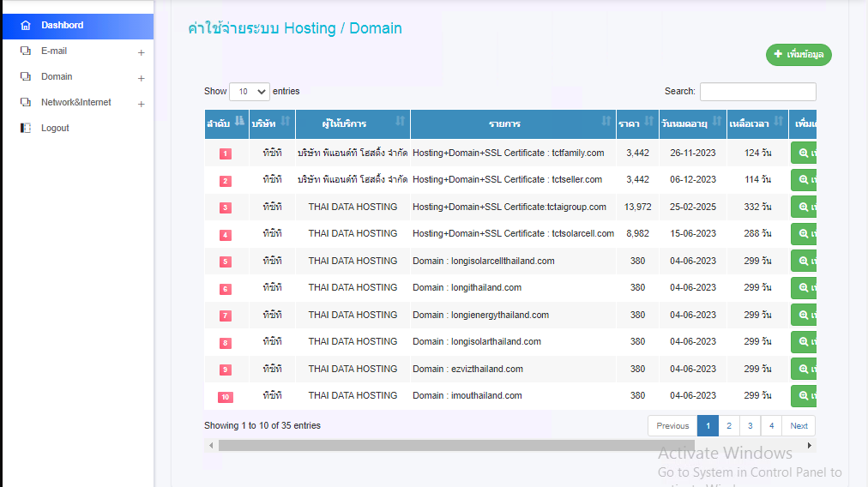This screenshot has height=487, width=868.
Task: Click magnifier button for longithailand.com row
Action: (x=804, y=288)
